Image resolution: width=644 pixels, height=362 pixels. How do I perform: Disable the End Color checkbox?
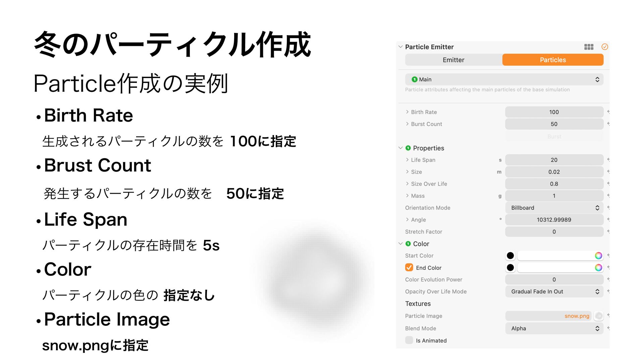pos(409,267)
